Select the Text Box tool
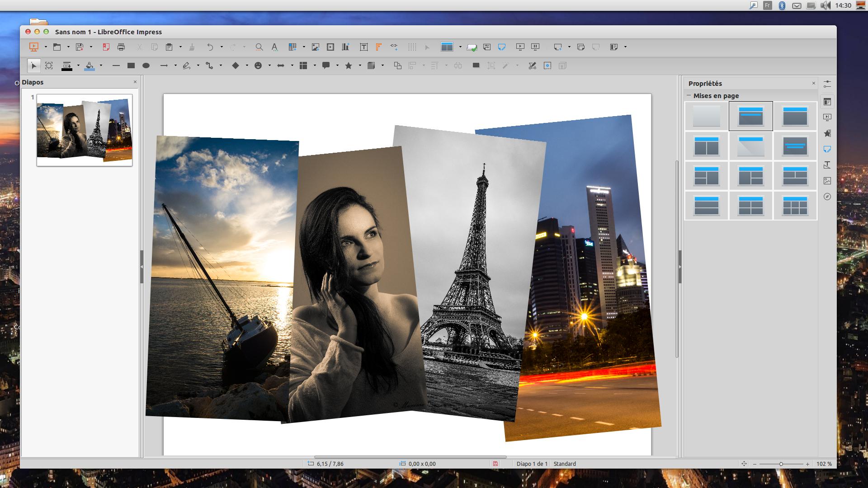 (x=363, y=47)
